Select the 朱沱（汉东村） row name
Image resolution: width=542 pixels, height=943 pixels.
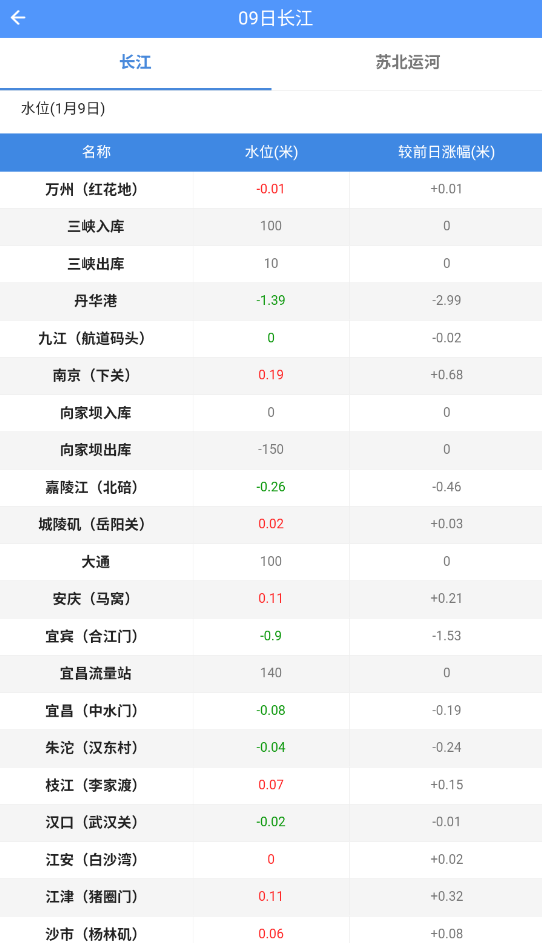pyautogui.click(x=92, y=748)
